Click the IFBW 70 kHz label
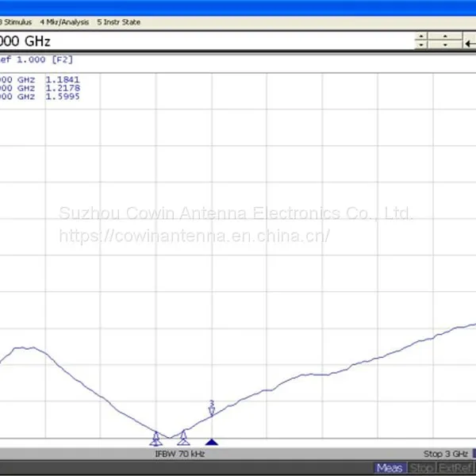The height and width of the screenshot is (476, 476). [x=180, y=454]
